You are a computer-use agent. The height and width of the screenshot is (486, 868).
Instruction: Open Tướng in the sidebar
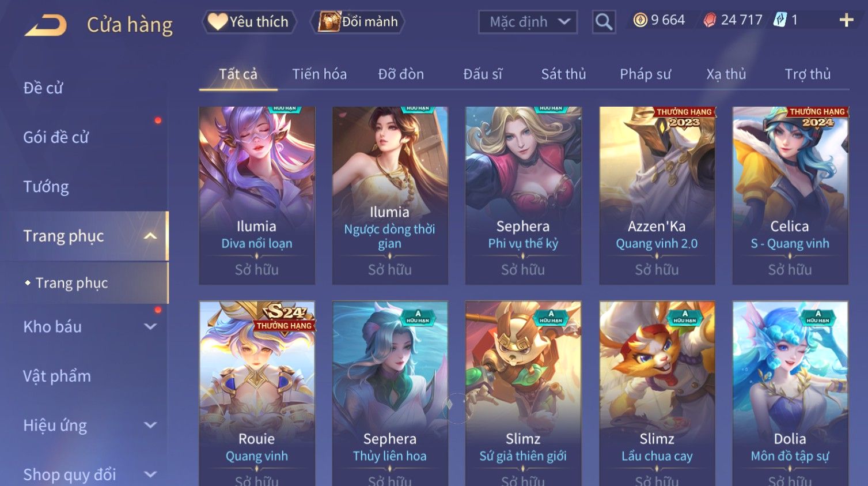point(46,187)
